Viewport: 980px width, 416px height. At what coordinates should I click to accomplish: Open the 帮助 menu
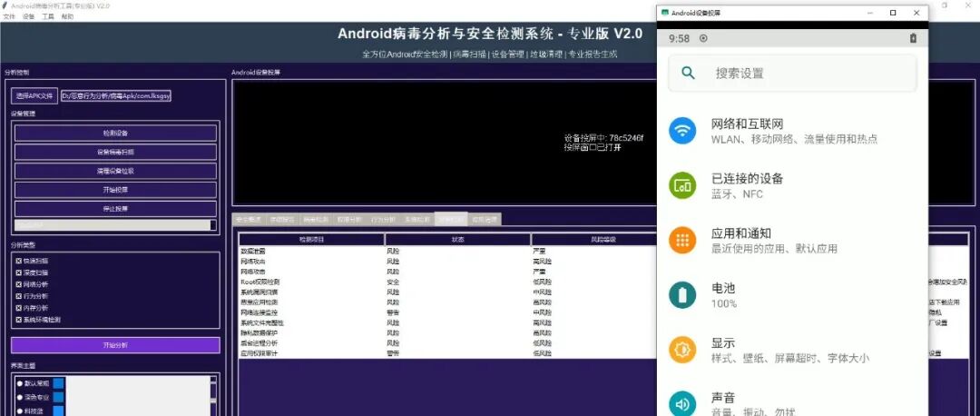point(67,17)
